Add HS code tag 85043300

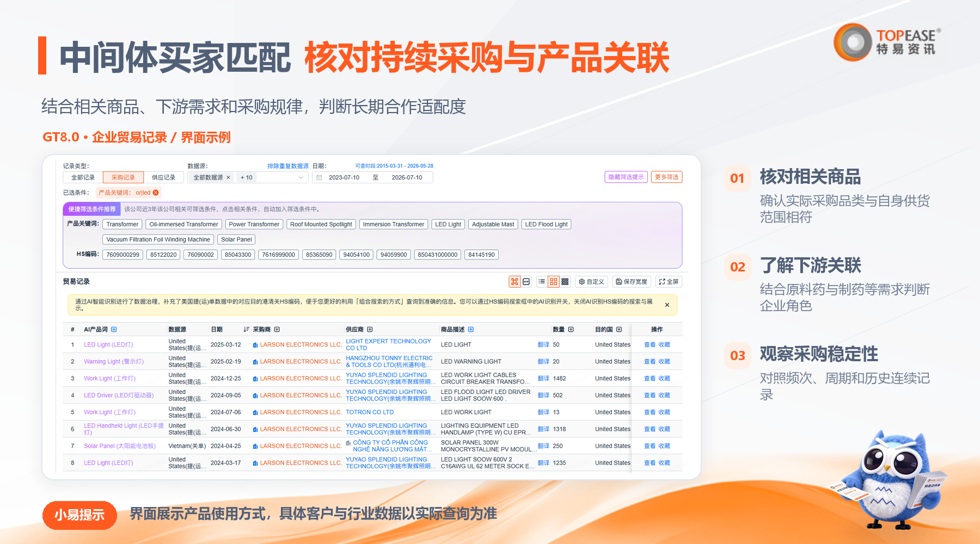click(x=238, y=255)
